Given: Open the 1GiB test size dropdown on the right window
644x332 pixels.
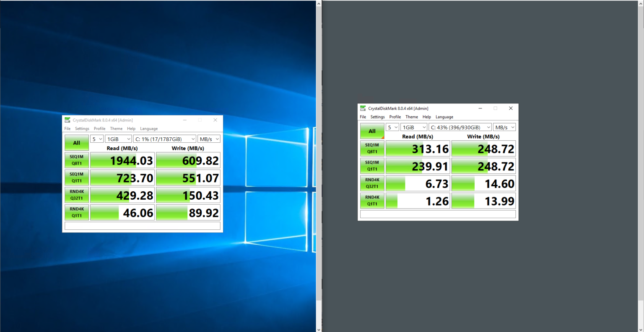Looking at the screenshot, I should 414,127.
